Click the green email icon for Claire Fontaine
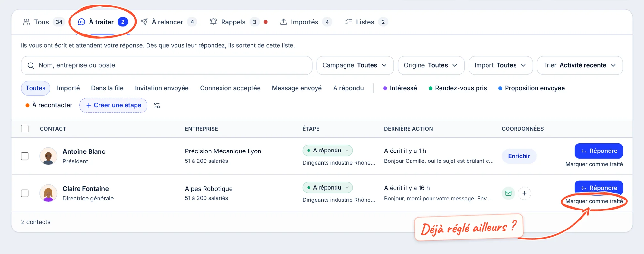 click(x=508, y=193)
